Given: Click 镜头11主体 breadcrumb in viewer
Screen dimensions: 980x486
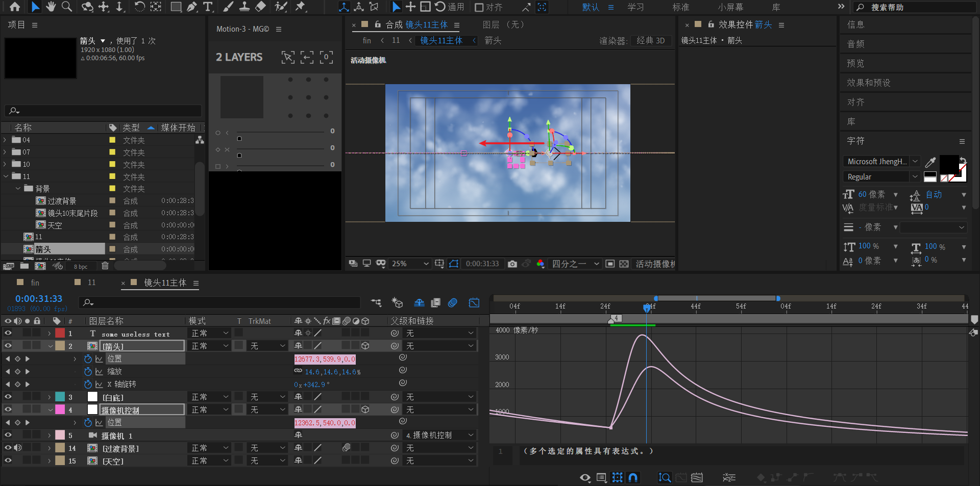Looking at the screenshot, I should tap(442, 40).
